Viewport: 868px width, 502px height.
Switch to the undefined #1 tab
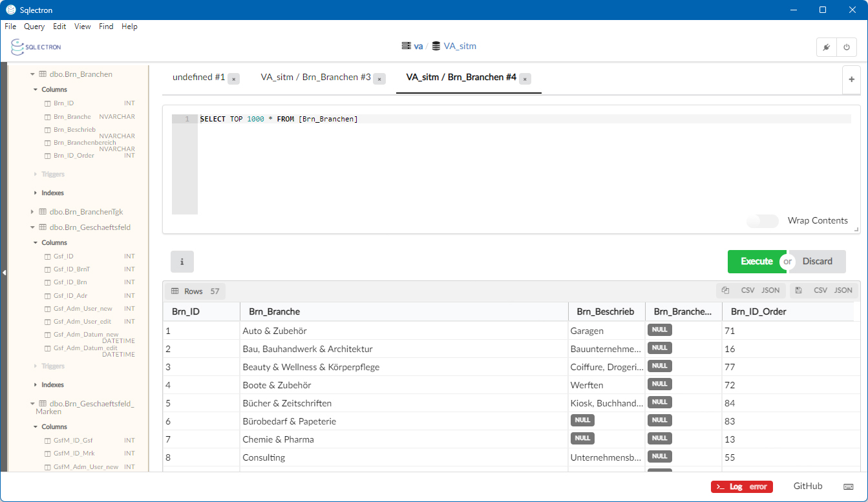(198, 78)
